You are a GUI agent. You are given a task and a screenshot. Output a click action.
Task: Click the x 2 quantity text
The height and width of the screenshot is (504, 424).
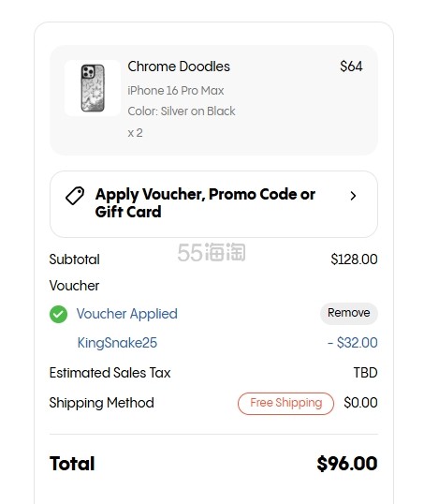pyautogui.click(x=135, y=133)
